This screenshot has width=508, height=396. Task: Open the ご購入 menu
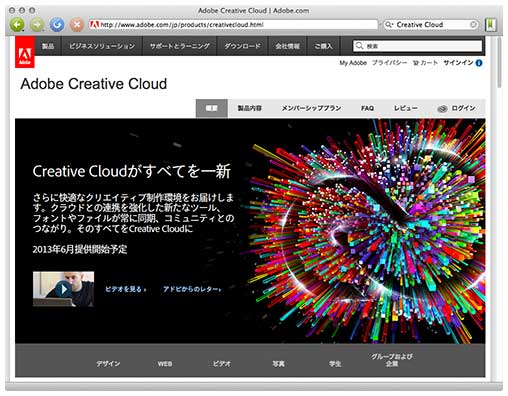(x=323, y=46)
